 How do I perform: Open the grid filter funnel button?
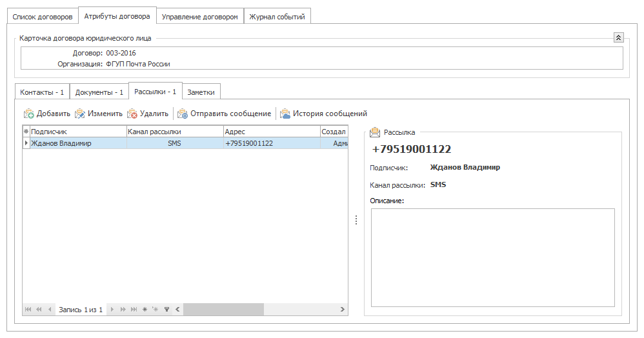[x=166, y=309]
